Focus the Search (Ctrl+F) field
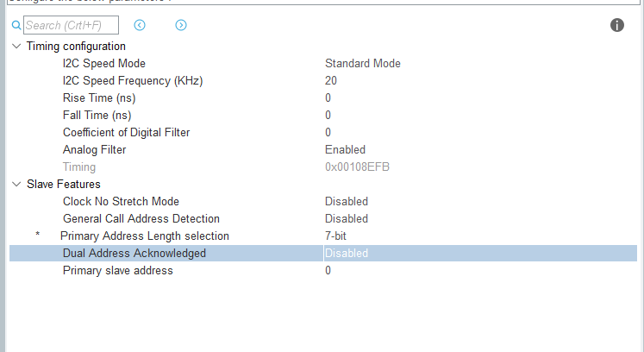 71,25
